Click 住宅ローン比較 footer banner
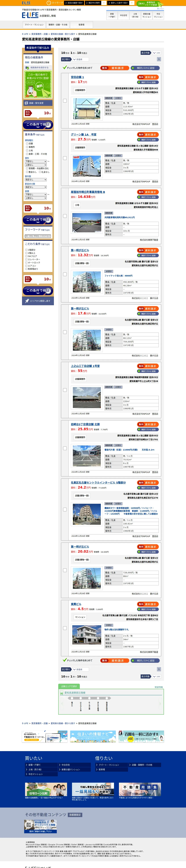The height and width of the screenshot is (868, 186). click(46, 789)
